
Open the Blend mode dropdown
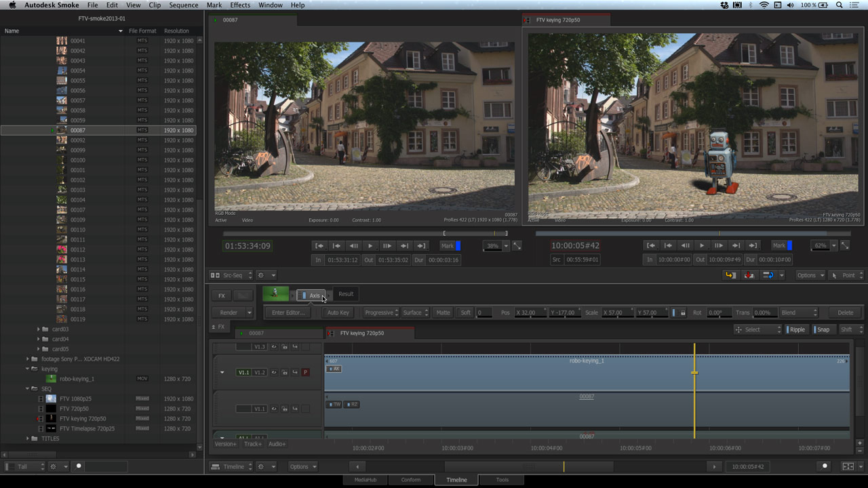tap(799, 312)
